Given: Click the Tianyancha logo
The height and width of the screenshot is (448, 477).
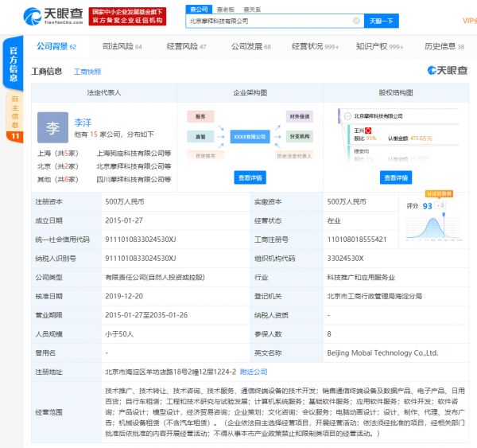Looking at the screenshot, I should 52,14.
